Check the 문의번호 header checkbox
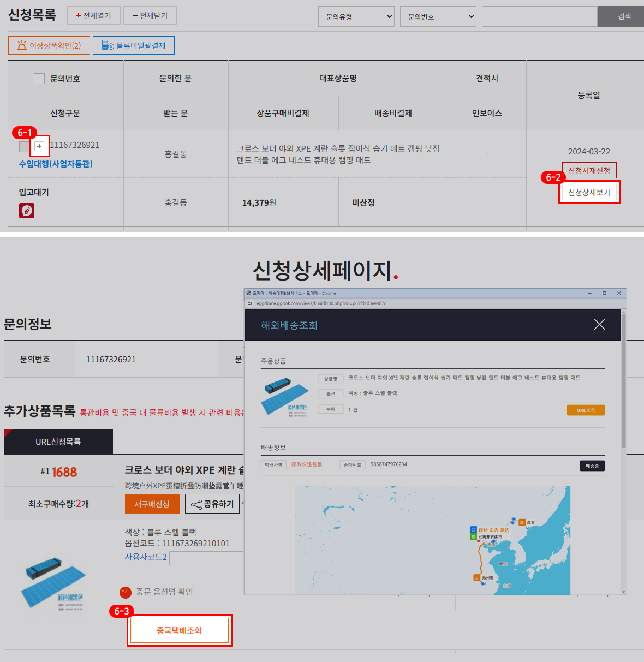This screenshot has width=644, height=662. [39, 79]
